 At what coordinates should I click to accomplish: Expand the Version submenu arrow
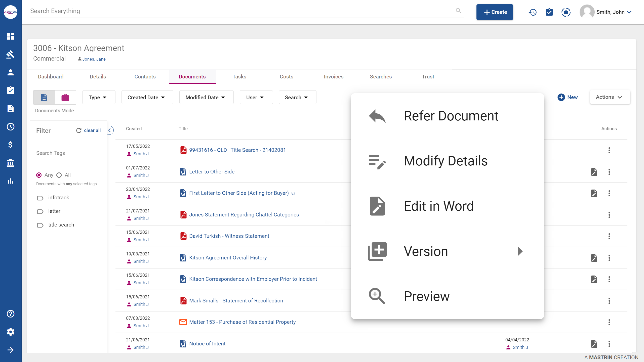point(520,251)
